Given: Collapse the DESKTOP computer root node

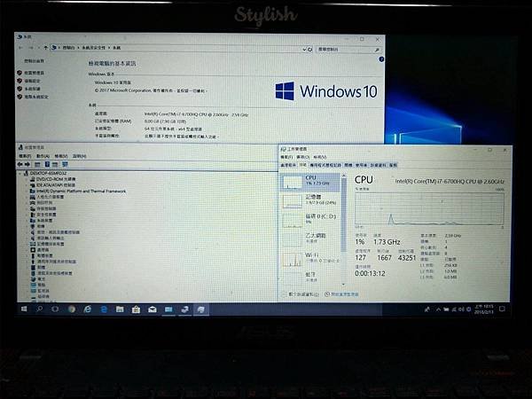Looking at the screenshot, I should (x=20, y=174).
